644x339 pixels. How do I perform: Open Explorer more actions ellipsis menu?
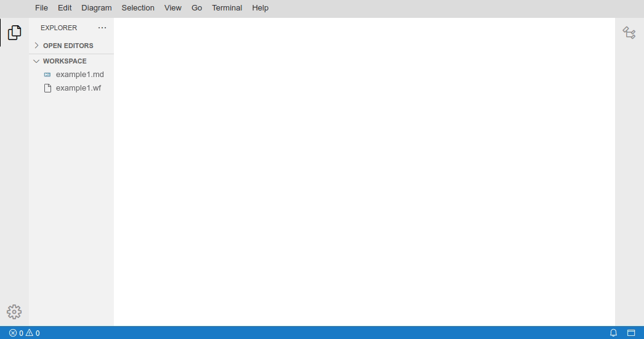[x=102, y=28]
